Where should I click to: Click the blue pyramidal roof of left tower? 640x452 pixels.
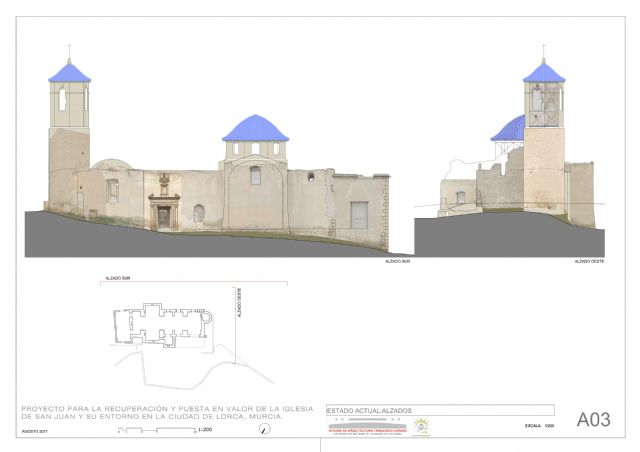(69, 73)
